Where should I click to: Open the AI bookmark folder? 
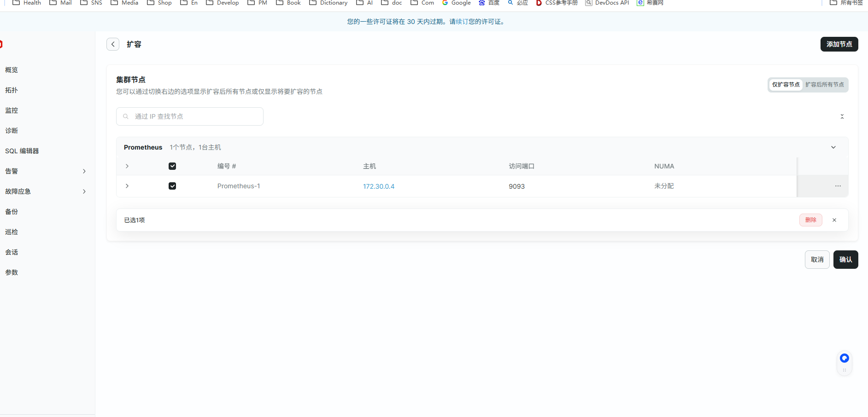pyautogui.click(x=364, y=3)
